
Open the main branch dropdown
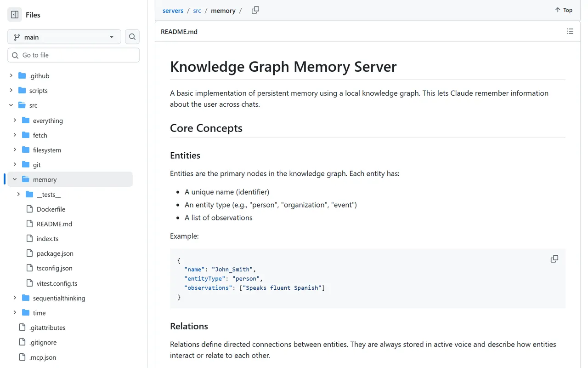(64, 37)
